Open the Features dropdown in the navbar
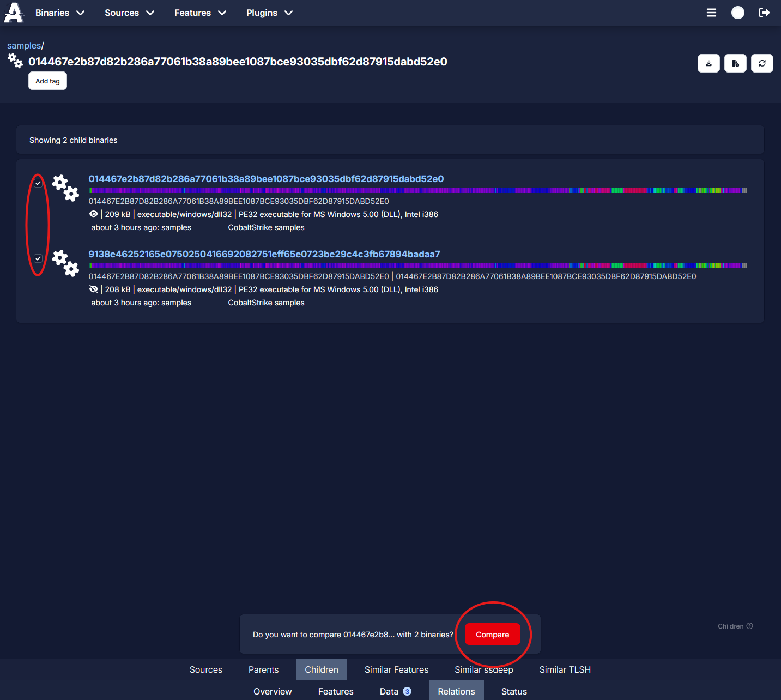The image size is (781, 700). point(199,13)
